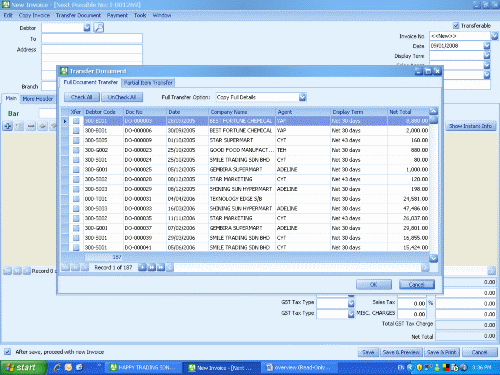Click the UnCheck All button
This screenshot has width=500, height=375.
122,97
